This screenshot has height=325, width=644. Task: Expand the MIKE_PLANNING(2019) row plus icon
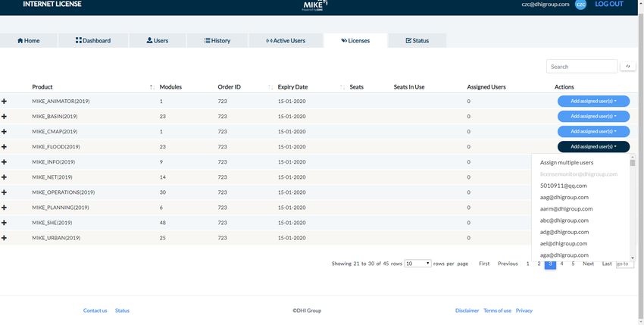pyautogui.click(x=4, y=208)
